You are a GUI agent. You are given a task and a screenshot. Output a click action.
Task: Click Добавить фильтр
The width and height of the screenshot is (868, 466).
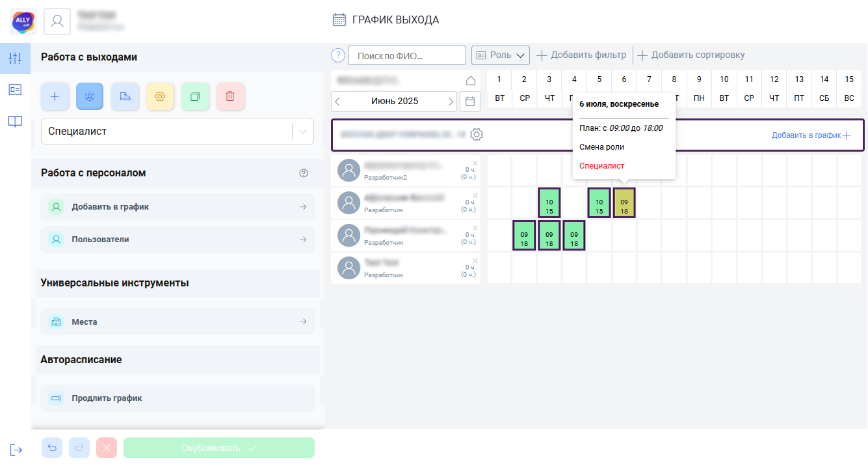click(581, 55)
